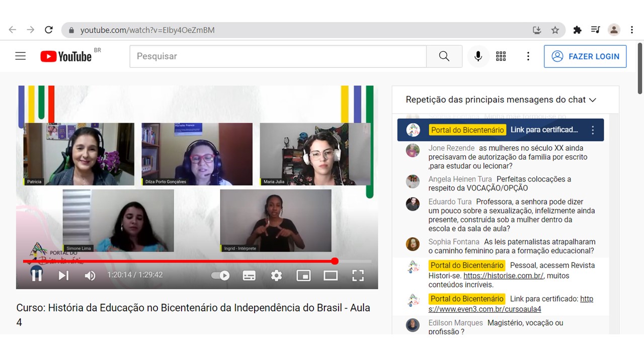
Task: Click the browser forward arrow
Action: coord(31,30)
